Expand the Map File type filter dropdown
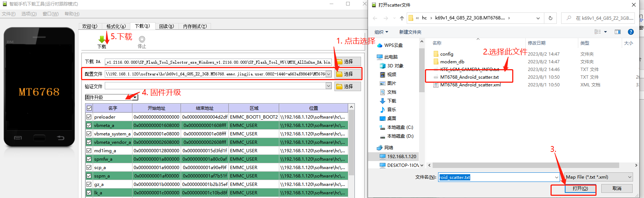 [598, 177]
